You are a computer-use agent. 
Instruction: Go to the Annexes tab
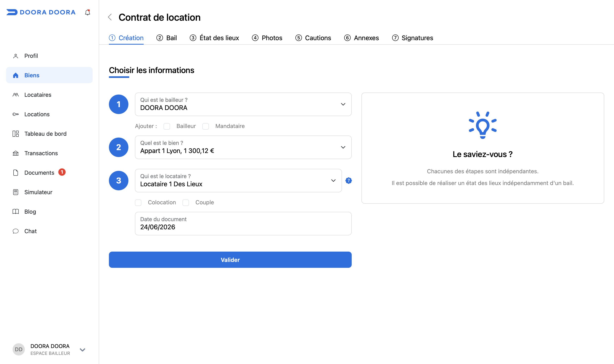click(361, 38)
